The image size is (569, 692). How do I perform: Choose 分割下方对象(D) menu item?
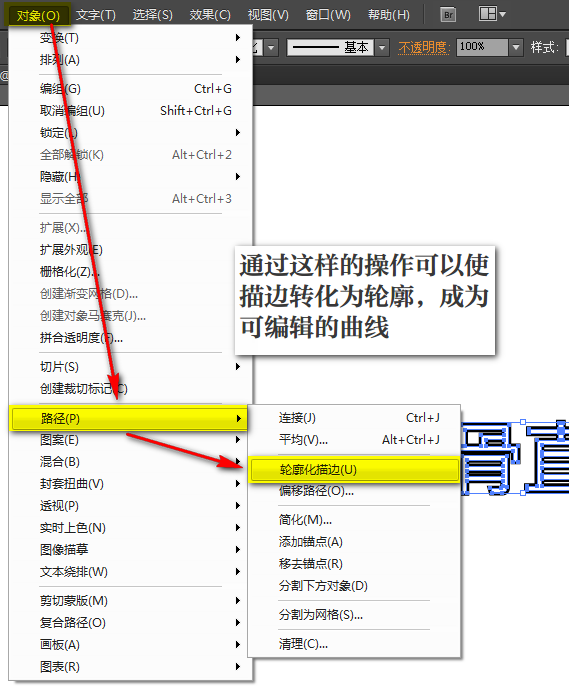354,586
